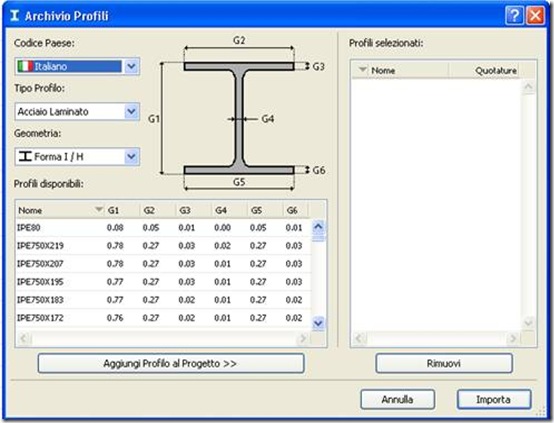Click the Rimuovi button

(444, 363)
